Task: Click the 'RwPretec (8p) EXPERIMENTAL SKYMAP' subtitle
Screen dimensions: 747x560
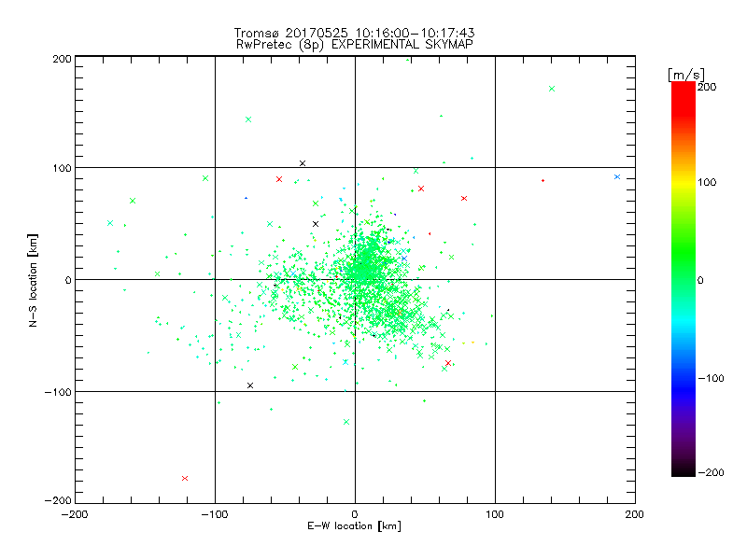Action: [355, 45]
